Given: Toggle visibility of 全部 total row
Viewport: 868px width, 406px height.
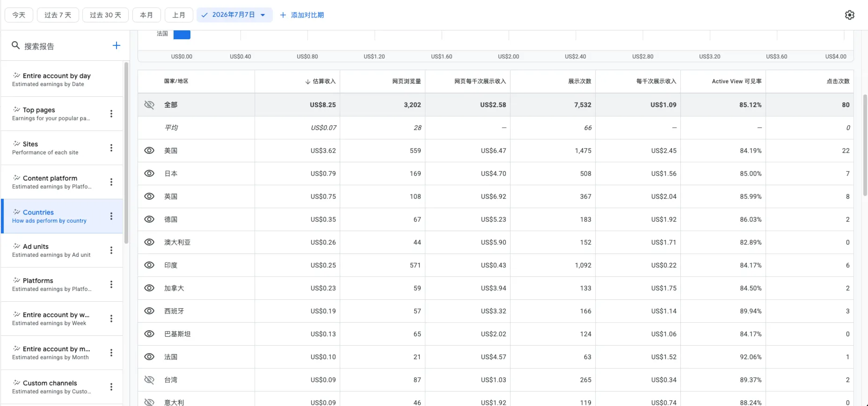Looking at the screenshot, I should click(149, 105).
